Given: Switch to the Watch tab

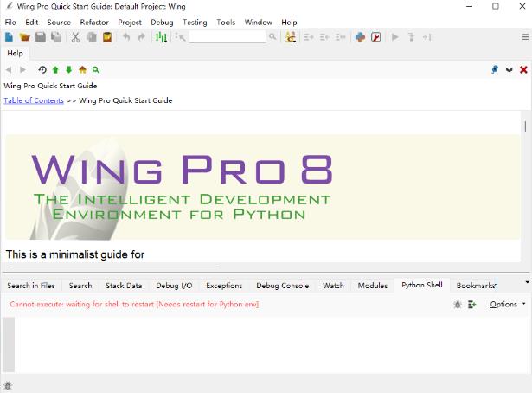Looking at the screenshot, I should [x=333, y=286].
